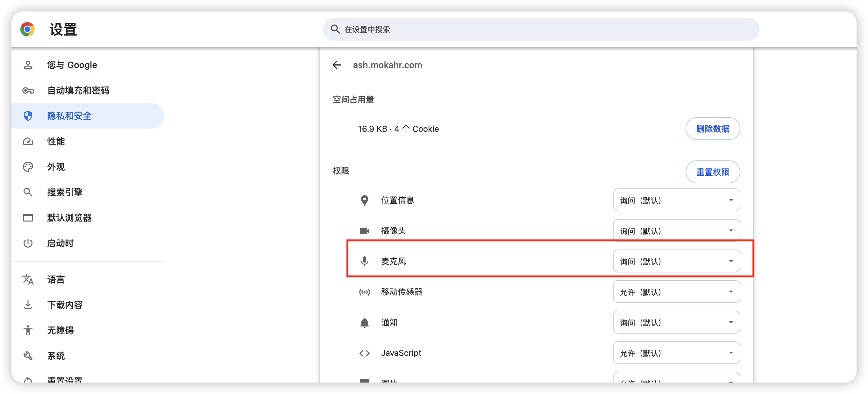Click the 删除数据 button
The height and width of the screenshot is (394, 868).
(712, 129)
